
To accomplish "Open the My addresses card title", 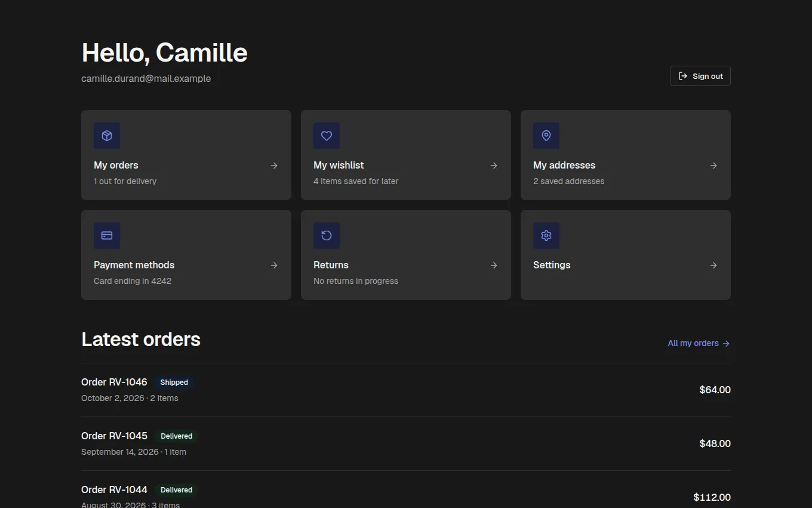I will click(564, 166).
